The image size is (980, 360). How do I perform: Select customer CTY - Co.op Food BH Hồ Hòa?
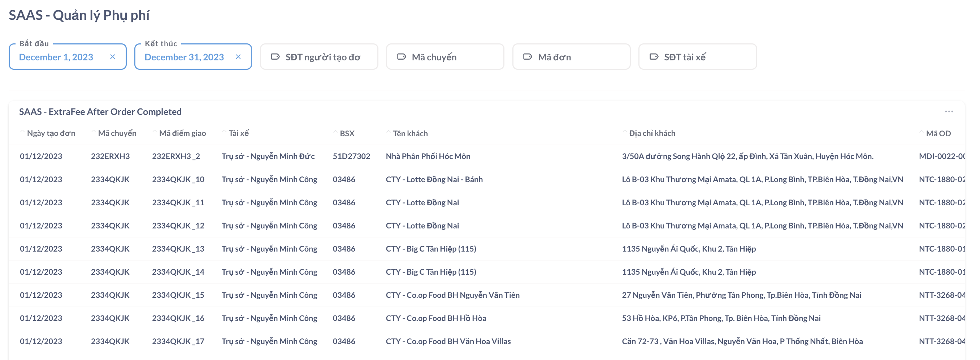click(436, 318)
